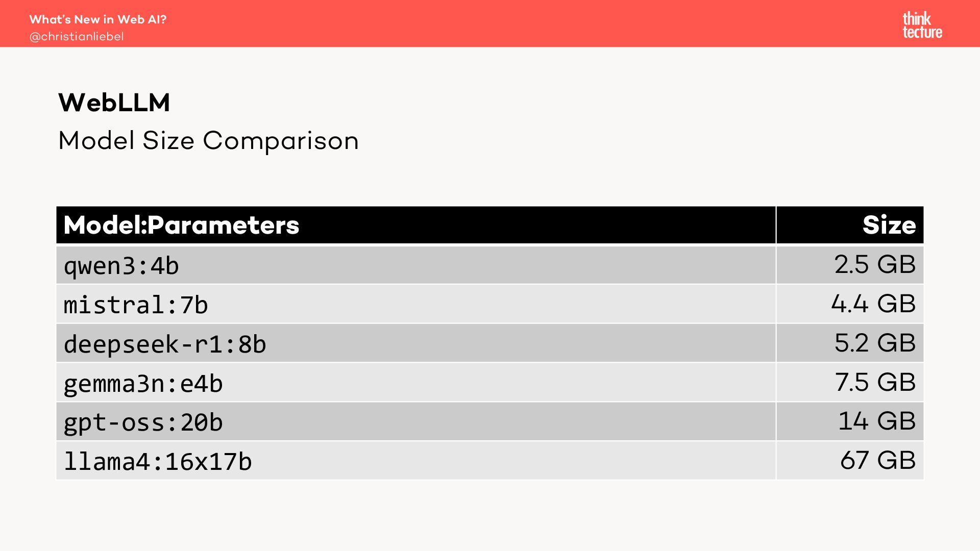
Task: Open the @christianliebel handle
Action: [77, 37]
